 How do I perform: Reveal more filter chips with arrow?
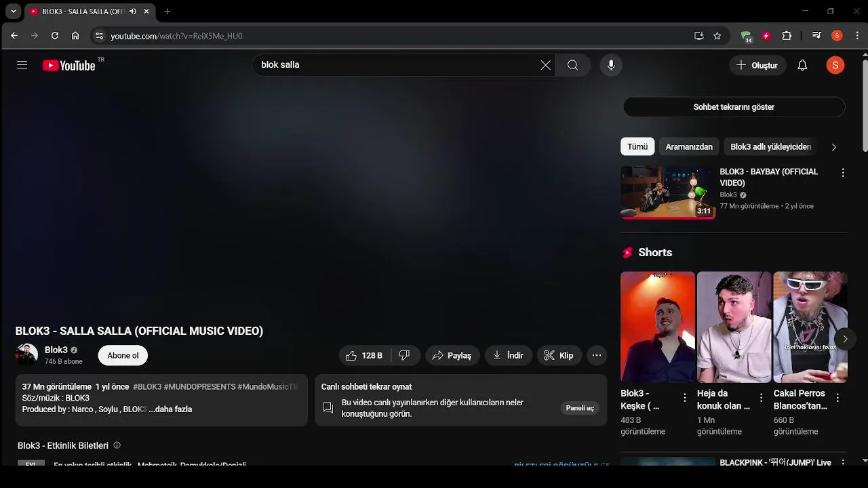(x=833, y=147)
